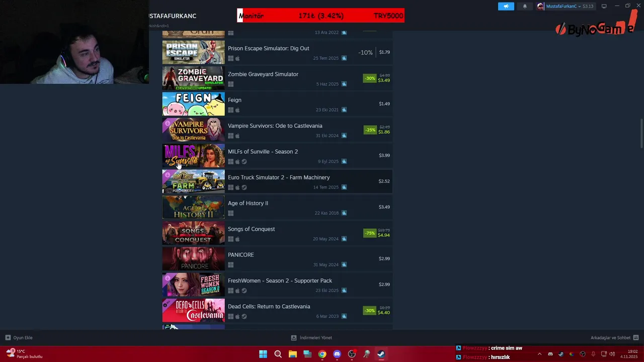644x362 pixels.
Task: Click the $3.49 price of Age of History II
Action: click(384, 207)
